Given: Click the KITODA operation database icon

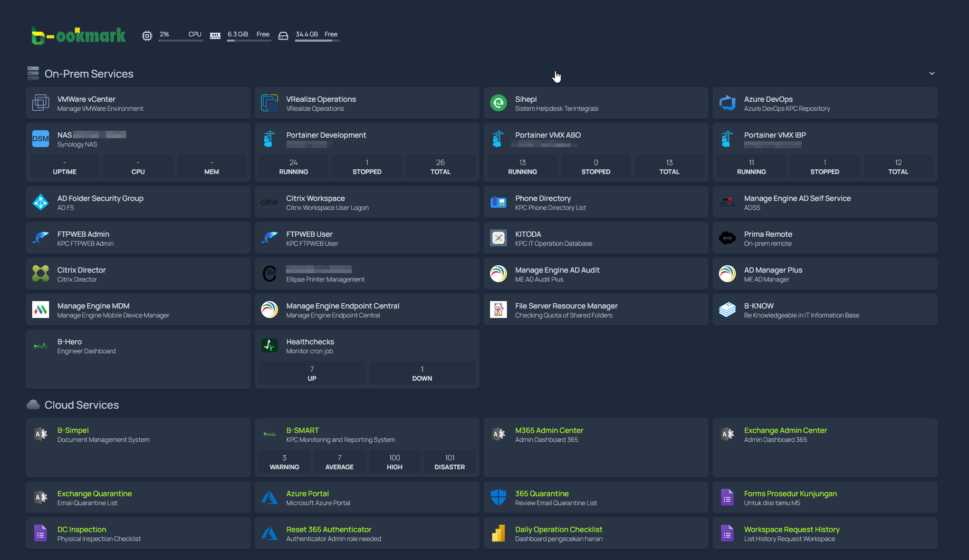Looking at the screenshot, I should (x=498, y=238).
